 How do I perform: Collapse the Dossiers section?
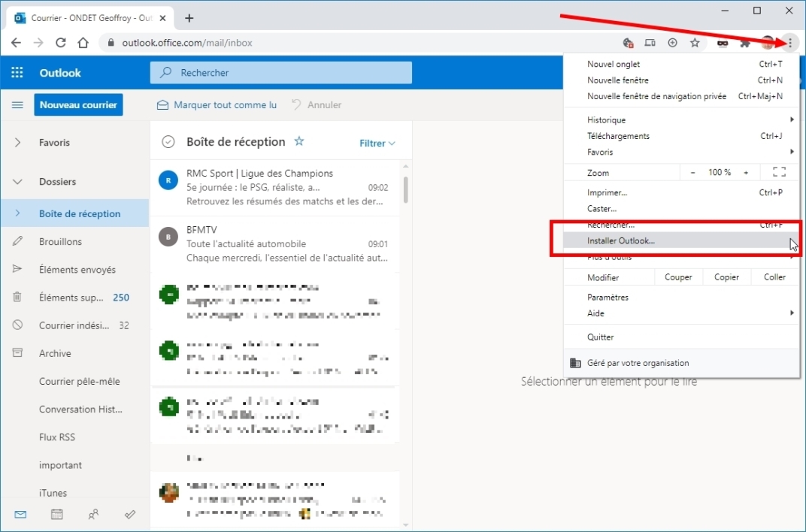pos(17,181)
